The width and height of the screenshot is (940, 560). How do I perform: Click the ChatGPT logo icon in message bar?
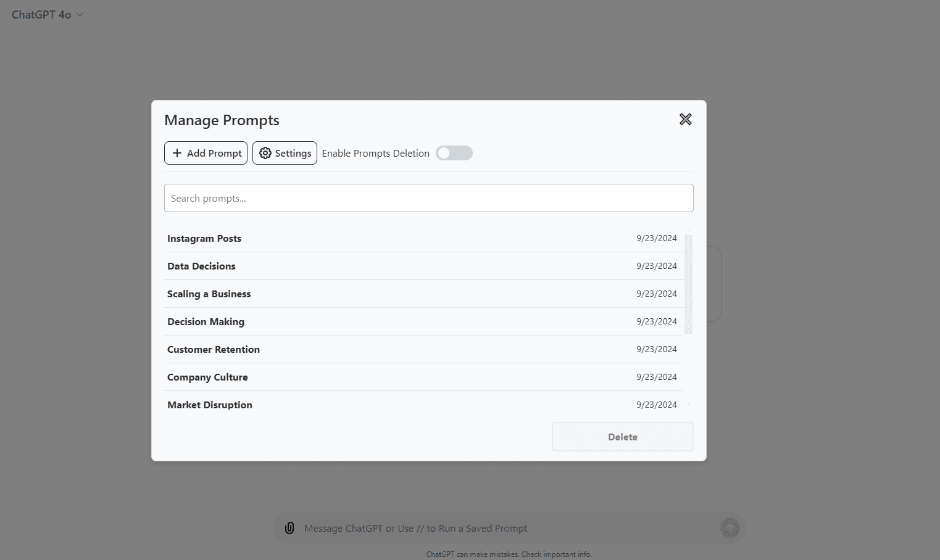pos(730,528)
